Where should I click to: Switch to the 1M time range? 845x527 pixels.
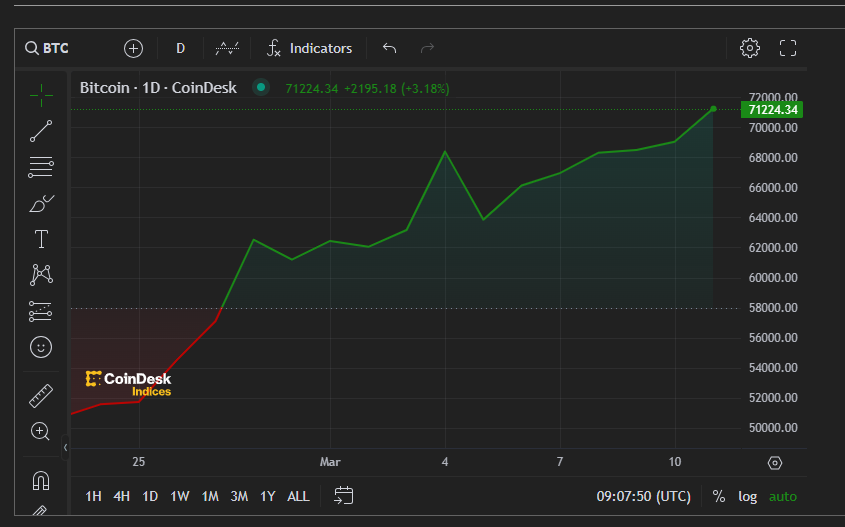[210, 496]
